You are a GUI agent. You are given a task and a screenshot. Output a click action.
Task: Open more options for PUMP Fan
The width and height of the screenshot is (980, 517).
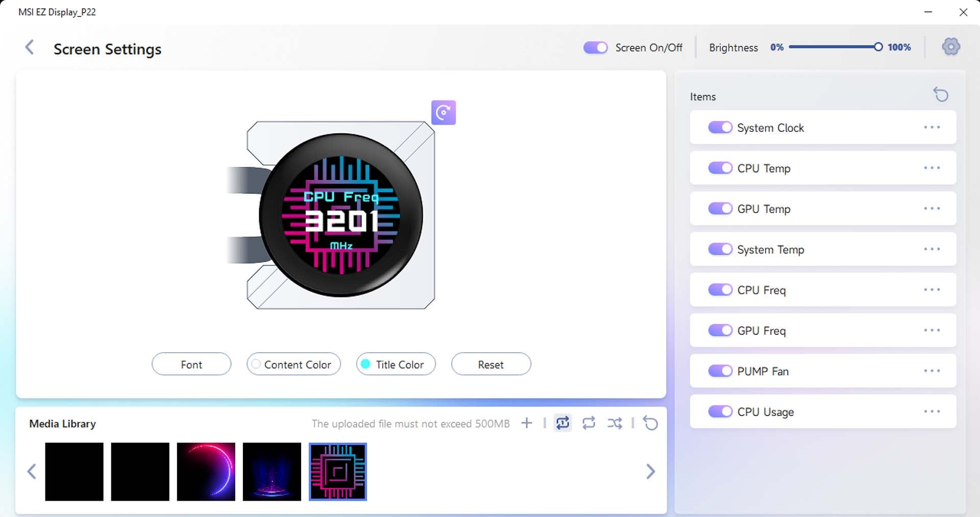point(932,371)
